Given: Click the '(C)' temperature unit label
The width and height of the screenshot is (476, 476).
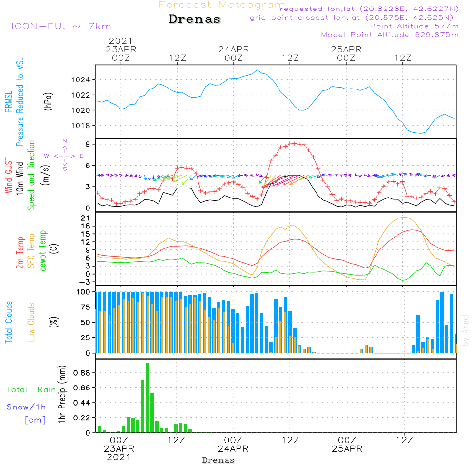Looking at the screenshot, I should [54, 249].
